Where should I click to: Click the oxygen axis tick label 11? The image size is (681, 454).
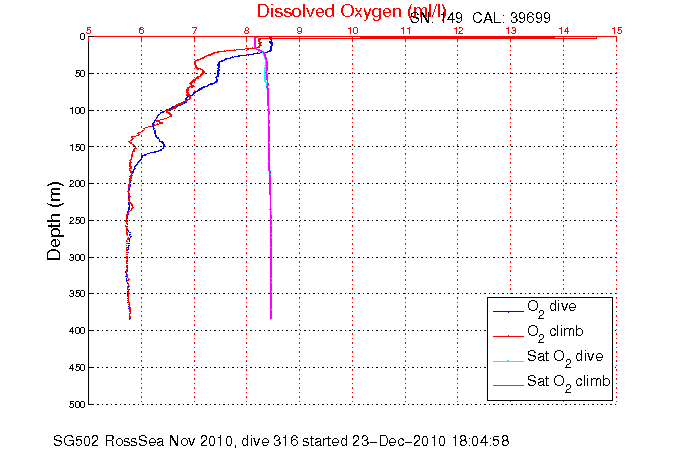(406, 30)
